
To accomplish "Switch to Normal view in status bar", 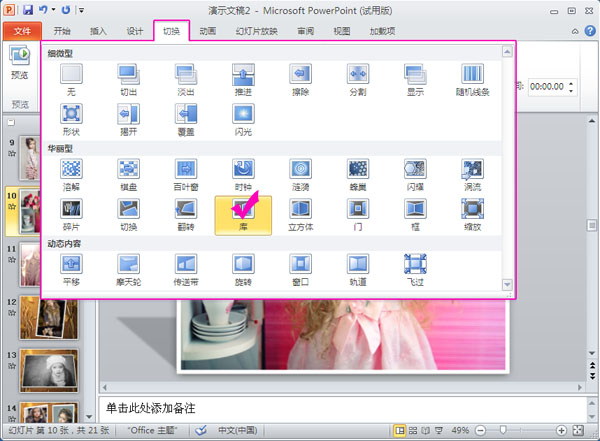I will pos(400,430).
